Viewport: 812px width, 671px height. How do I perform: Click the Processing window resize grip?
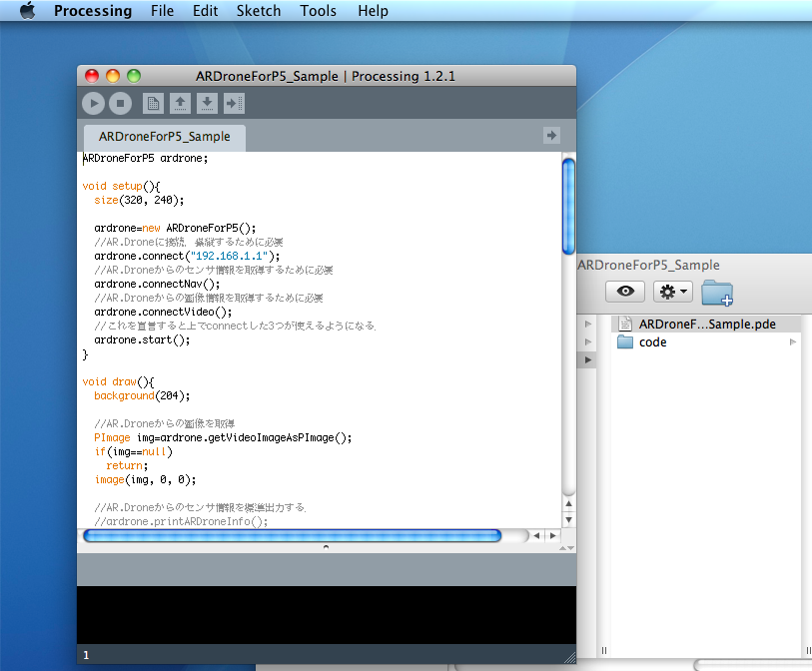coord(569,658)
